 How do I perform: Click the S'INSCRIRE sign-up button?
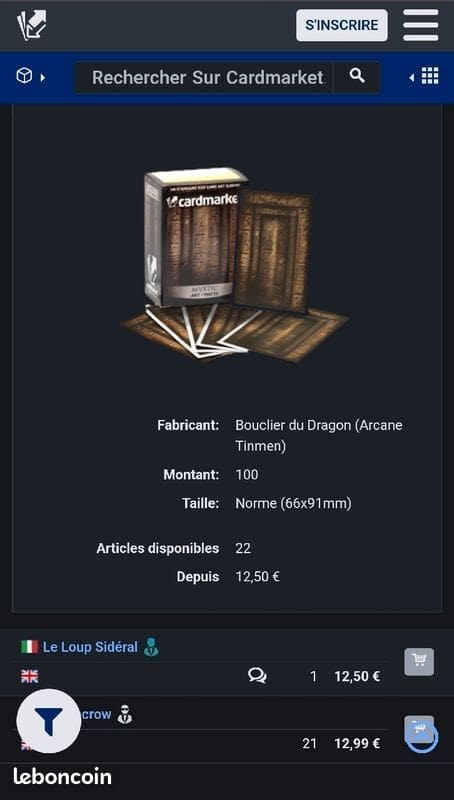click(x=342, y=25)
